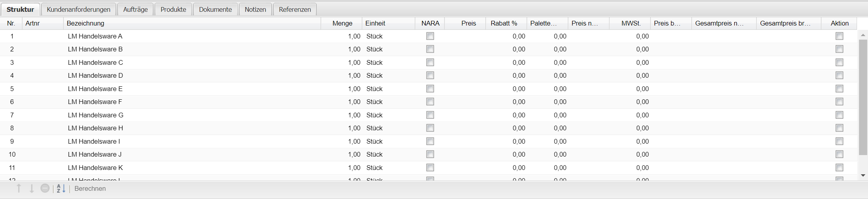Screen dimensions: 868x199
Task: Enable NARA for LM Handelsware F
Action: tap(430, 102)
